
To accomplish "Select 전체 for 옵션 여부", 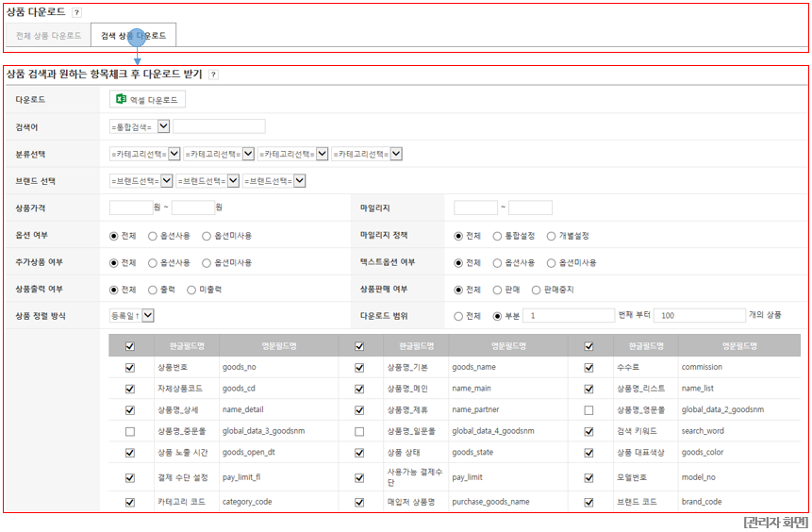I will coord(113,236).
